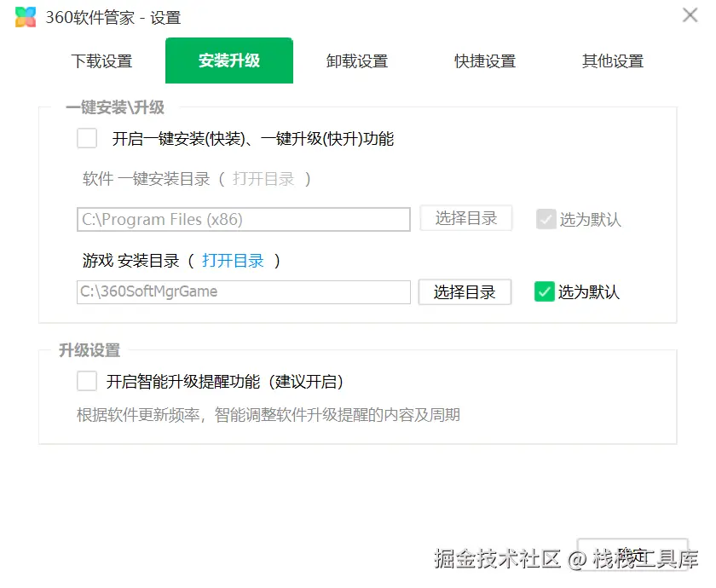This screenshot has height=588, width=716.
Task: Click the 升级设置 section heading
Action: [89, 350]
